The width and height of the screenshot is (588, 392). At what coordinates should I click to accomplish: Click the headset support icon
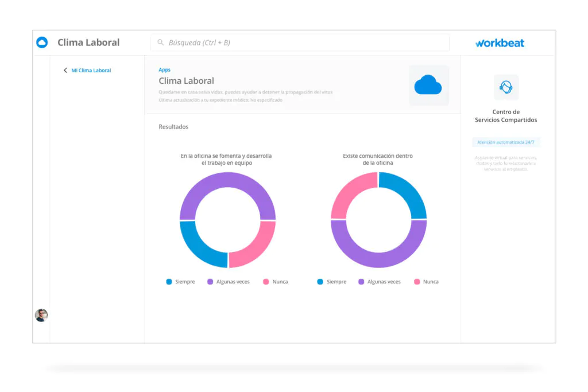point(506,87)
